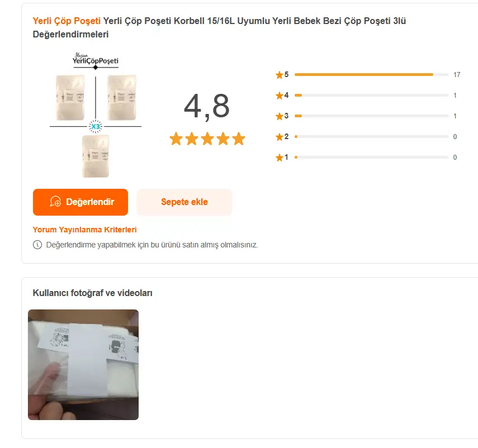478x448 pixels.
Task: Click the count 17 for five-star reviews
Action: click(457, 75)
